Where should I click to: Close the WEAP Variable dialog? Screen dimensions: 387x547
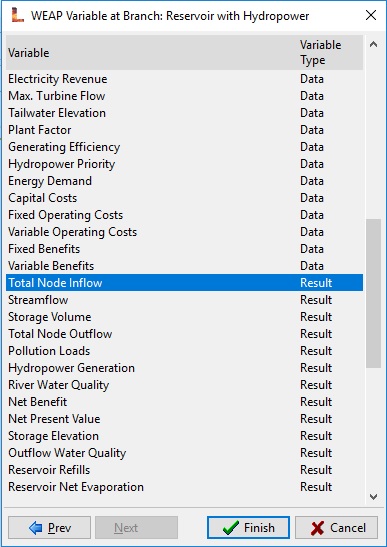point(371,15)
